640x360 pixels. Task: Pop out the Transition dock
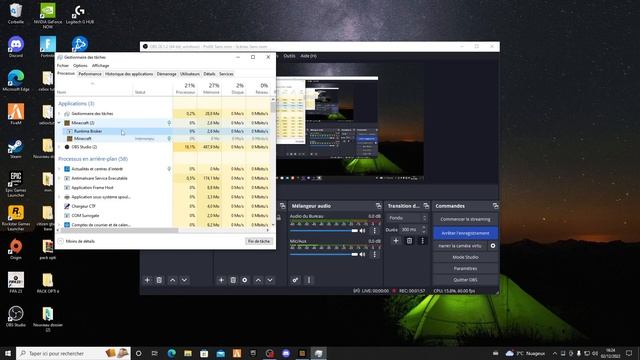(426, 206)
